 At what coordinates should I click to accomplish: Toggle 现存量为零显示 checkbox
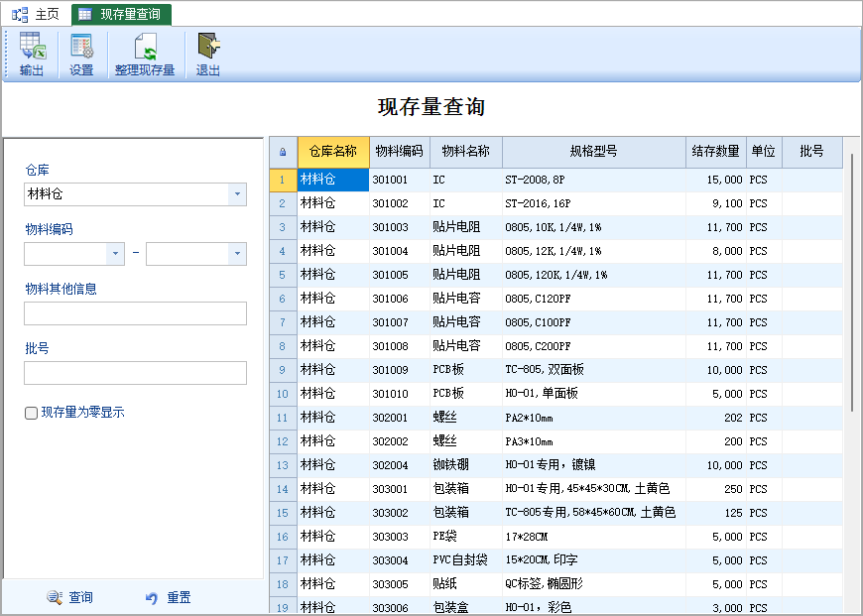(32, 413)
